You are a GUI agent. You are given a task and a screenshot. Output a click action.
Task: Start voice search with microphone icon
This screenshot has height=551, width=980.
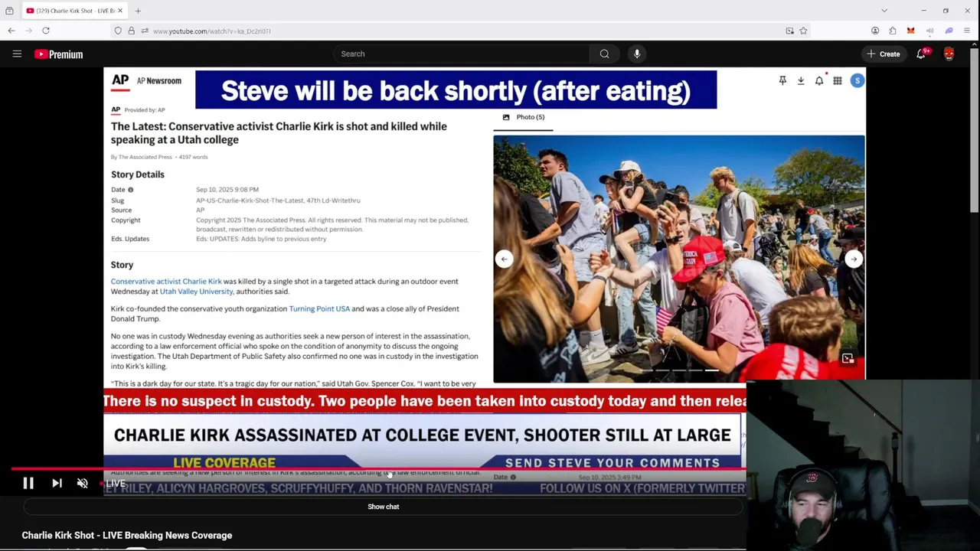pos(637,54)
